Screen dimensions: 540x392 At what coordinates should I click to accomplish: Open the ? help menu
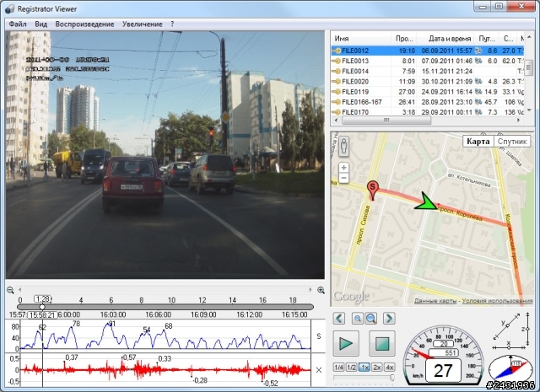[172, 24]
